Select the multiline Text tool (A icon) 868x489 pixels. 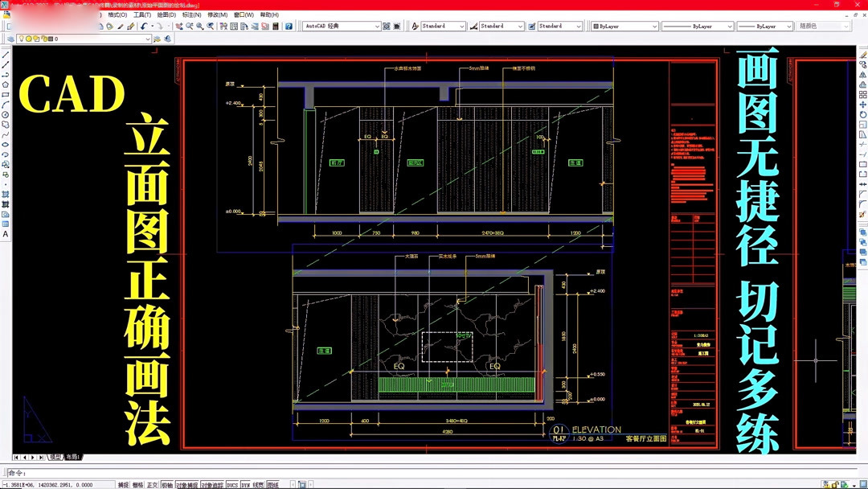(6, 234)
